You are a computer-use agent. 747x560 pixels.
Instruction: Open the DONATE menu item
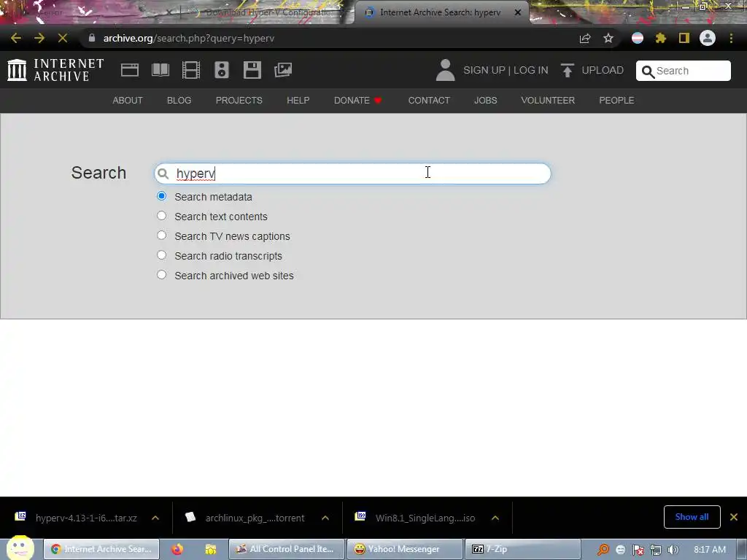click(357, 101)
